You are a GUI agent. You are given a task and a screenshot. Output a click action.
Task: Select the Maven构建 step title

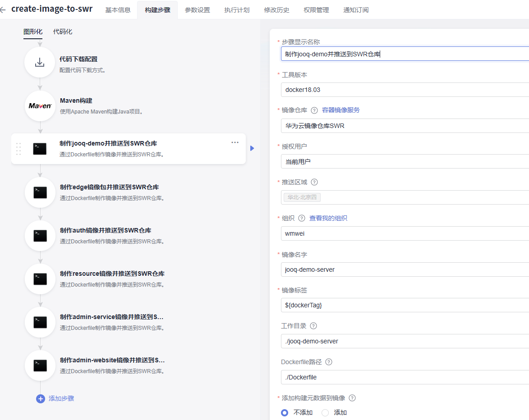point(76,100)
